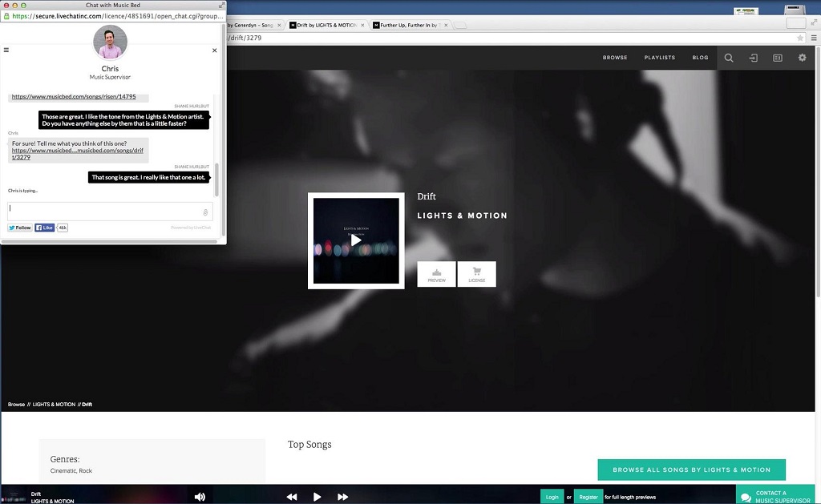Viewport: 821px width, 504px height.
Task: Click the fast-forward button in player bar
Action: pos(342,497)
